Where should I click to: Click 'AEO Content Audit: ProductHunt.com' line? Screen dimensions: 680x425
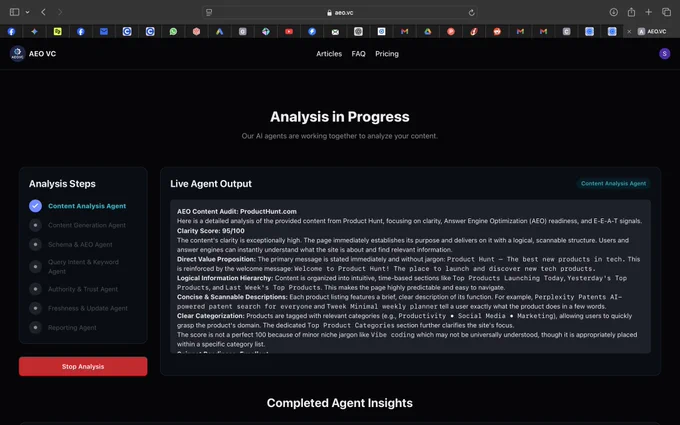pyautogui.click(x=237, y=211)
